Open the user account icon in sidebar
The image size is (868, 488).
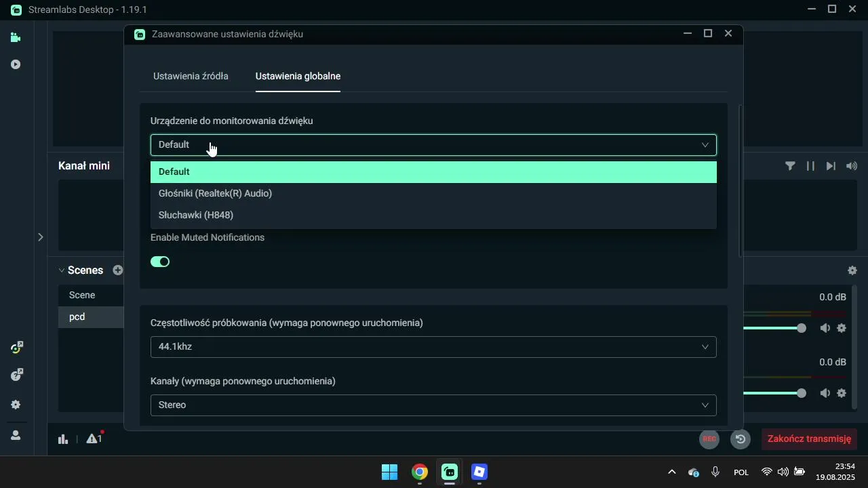pos(16,435)
